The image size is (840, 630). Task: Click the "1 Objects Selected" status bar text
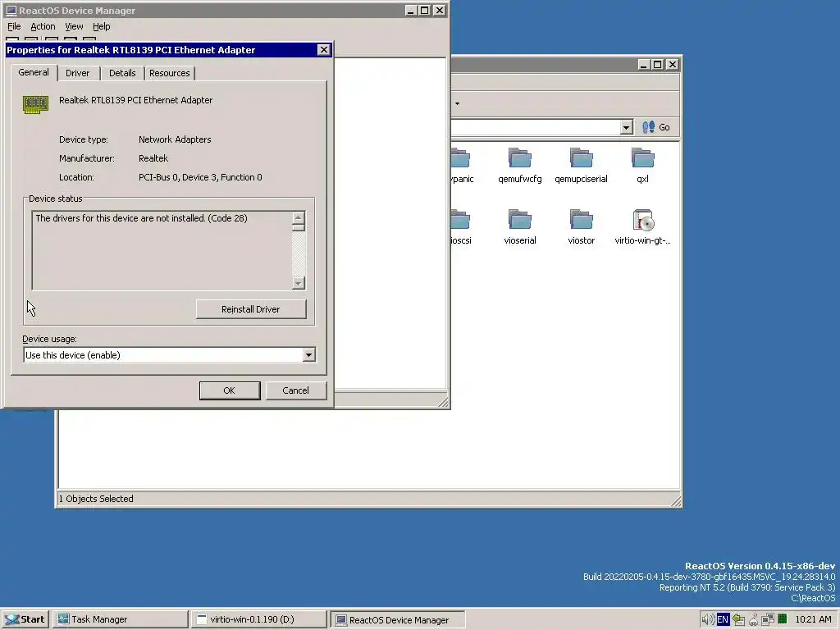tap(96, 499)
